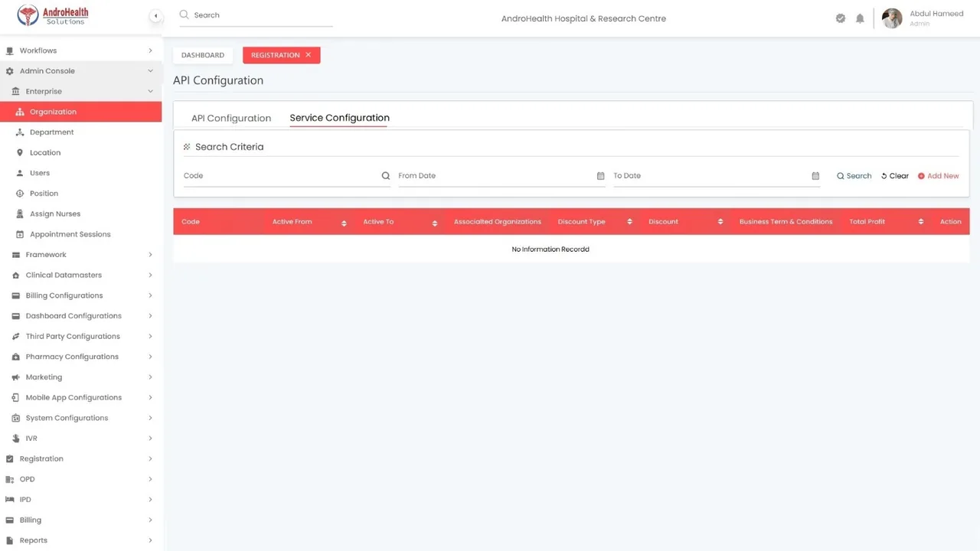Click the Users person icon

tap(20, 173)
